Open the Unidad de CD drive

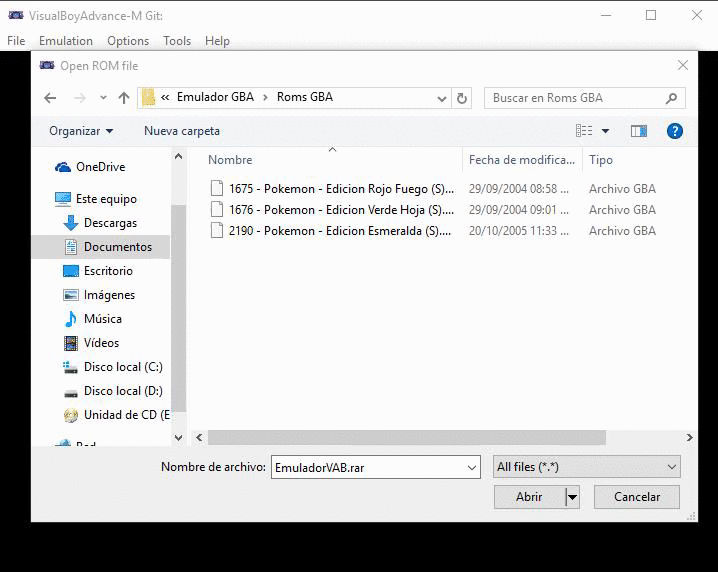point(126,415)
